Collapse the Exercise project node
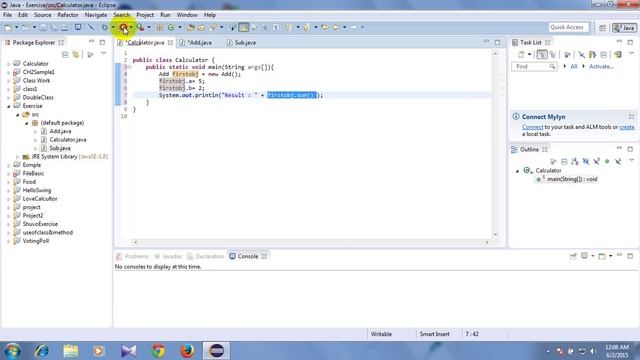The width and height of the screenshot is (640, 360). [9, 106]
